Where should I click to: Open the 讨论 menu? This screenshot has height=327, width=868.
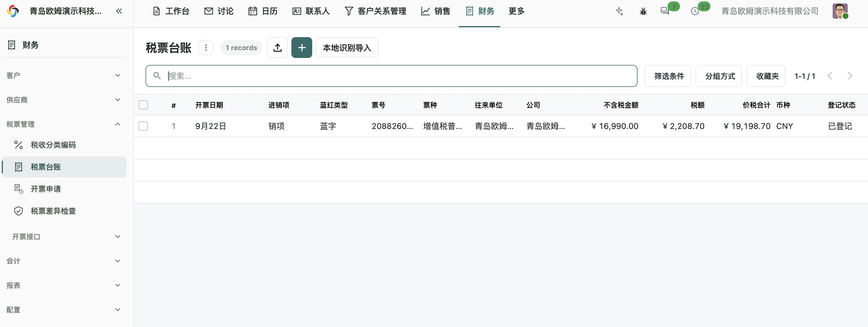(x=219, y=11)
